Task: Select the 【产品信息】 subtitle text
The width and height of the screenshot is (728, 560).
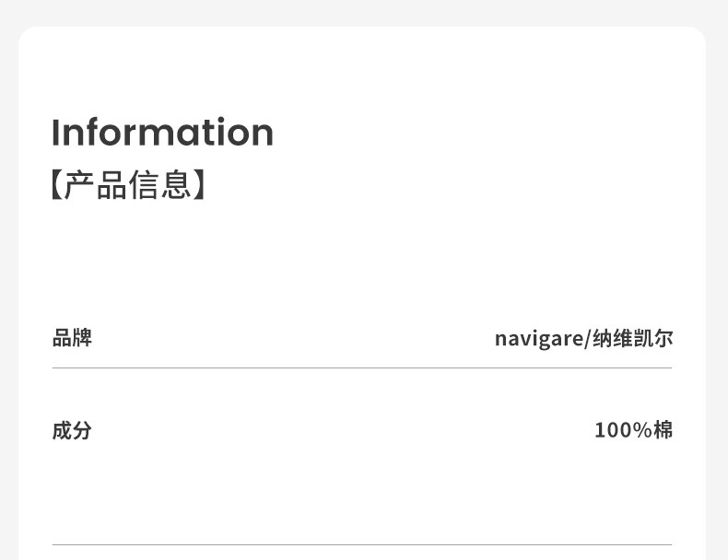Action: (x=127, y=184)
